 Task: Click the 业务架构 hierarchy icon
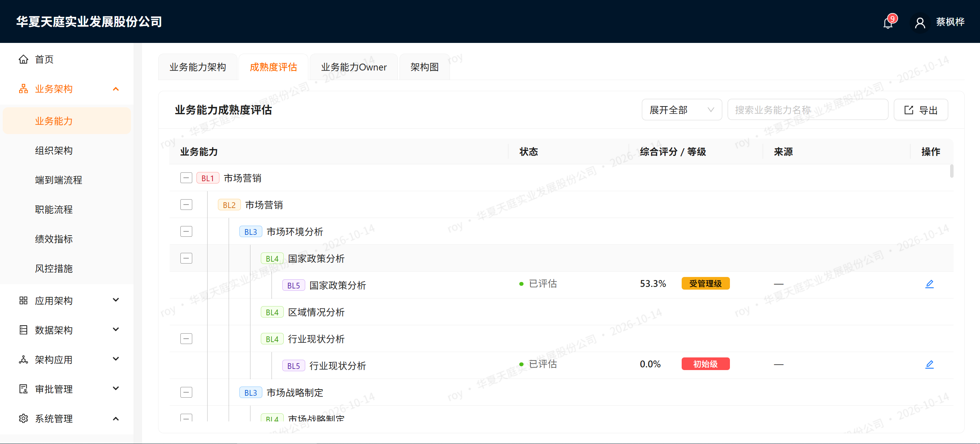click(x=23, y=89)
